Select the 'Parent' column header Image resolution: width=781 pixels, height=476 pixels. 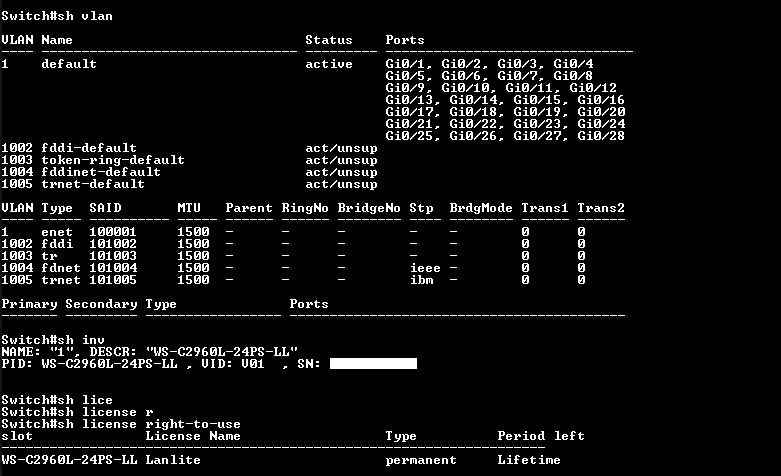249,208
